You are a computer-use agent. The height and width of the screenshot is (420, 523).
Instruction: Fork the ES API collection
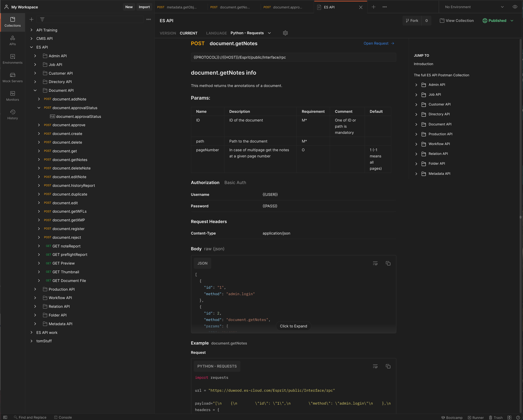412,21
